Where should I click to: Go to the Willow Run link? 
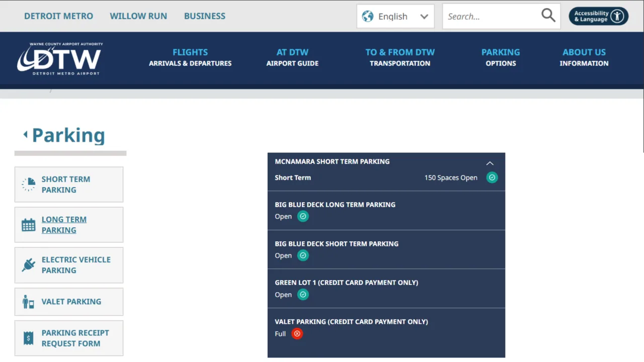[x=138, y=16]
